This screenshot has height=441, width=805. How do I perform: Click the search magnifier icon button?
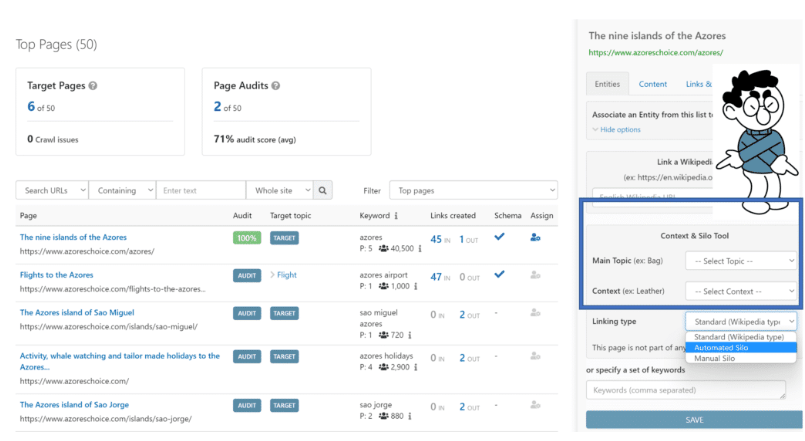click(323, 190)
